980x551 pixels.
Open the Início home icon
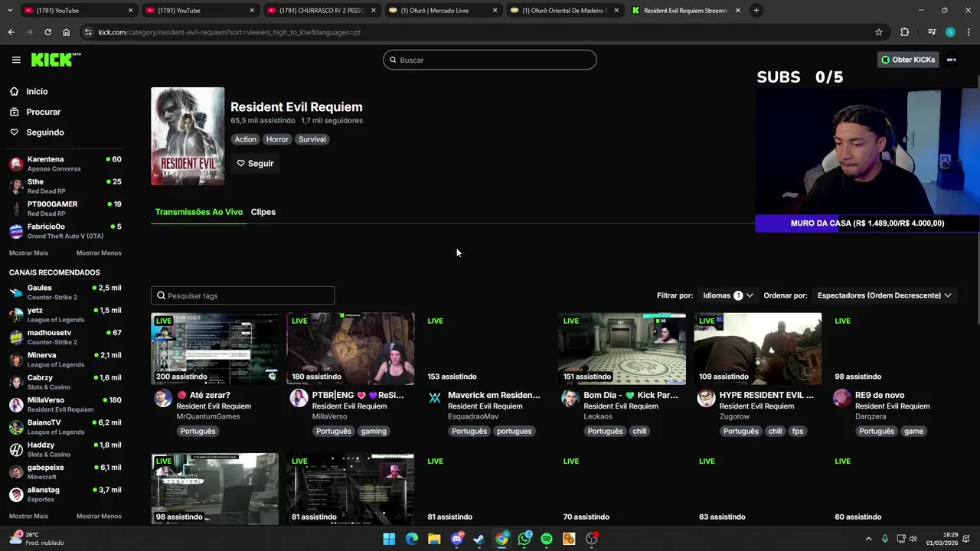pyautogui.click(x=14, y=91)
